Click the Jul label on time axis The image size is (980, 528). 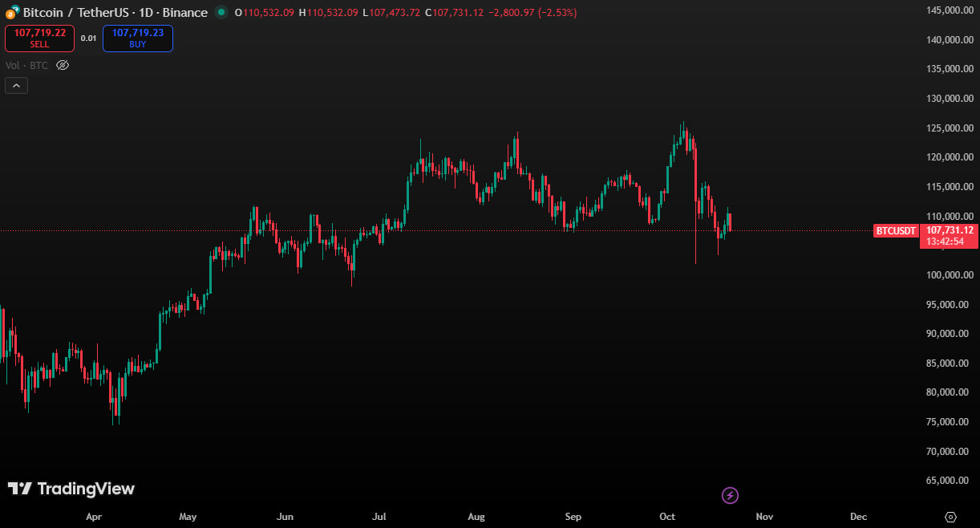[380, 517]
